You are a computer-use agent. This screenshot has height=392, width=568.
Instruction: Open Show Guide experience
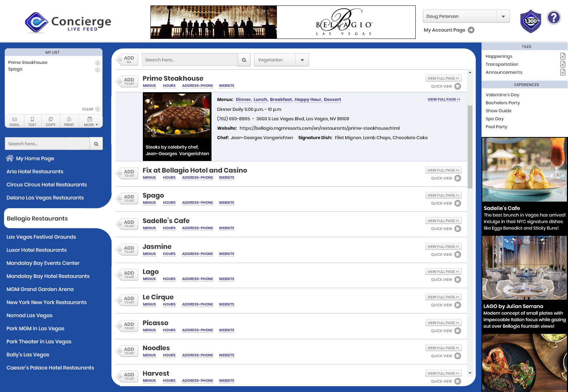point(498,111)
